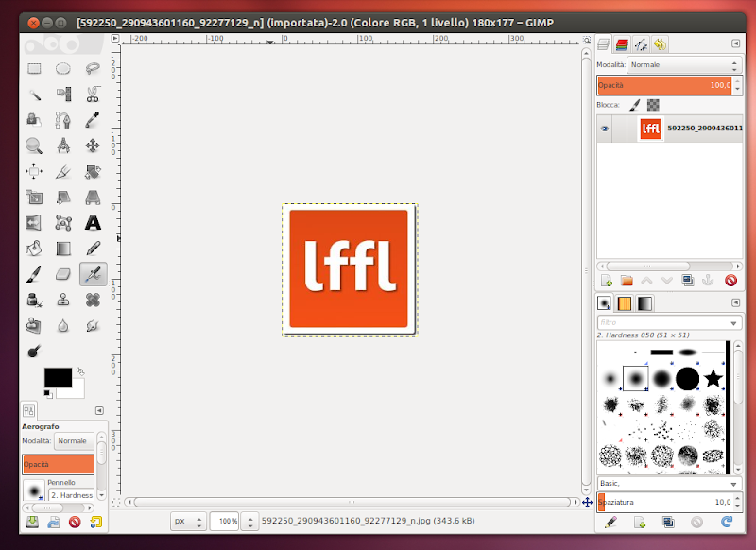This screenshot has height=550, width=756.
Task: Select the Dodge/Burn tool
Action: (34, 352)
